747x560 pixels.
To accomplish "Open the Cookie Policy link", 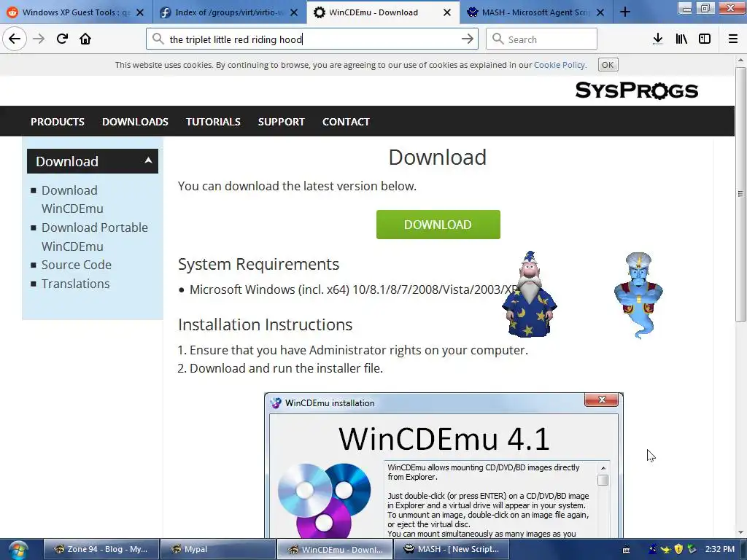I will tap(560, 65).
